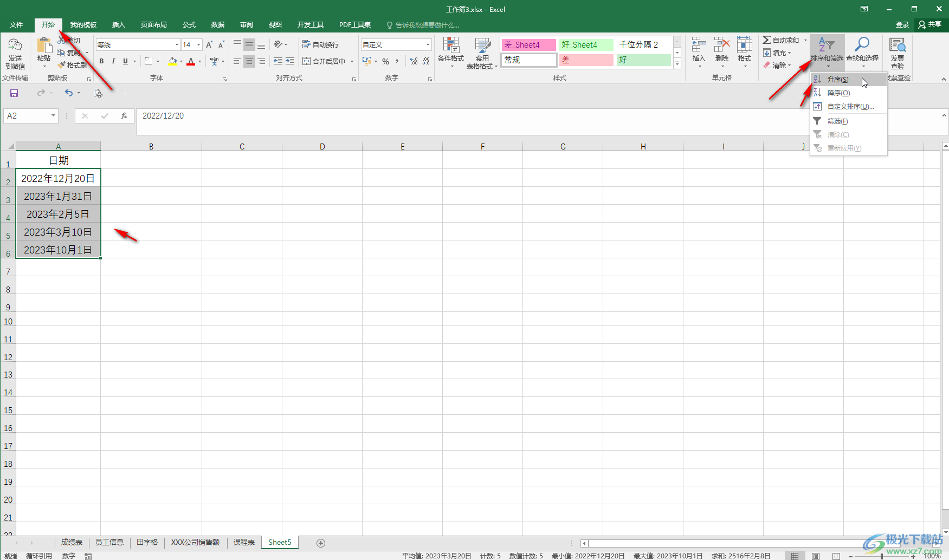
Task: Toggle center horizontal alignment
Action: pyautogui.click(x=249, y=61)
